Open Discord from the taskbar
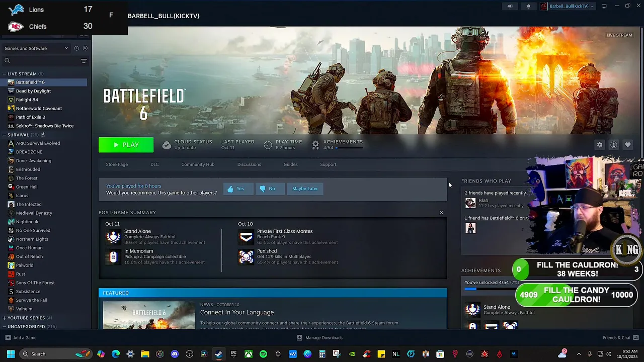Image resolution: width=644 pixels, height=362 pixels. coord(175,354)
